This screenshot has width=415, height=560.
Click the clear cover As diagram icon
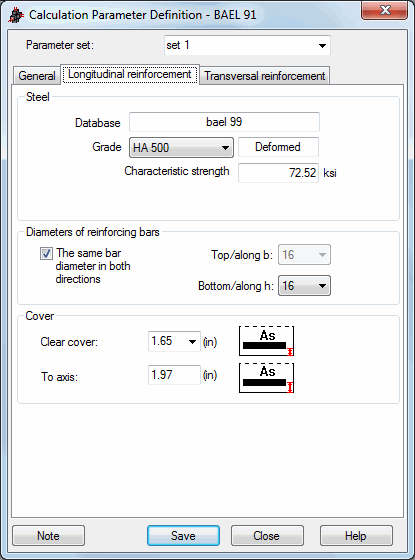tap(266, 341)
